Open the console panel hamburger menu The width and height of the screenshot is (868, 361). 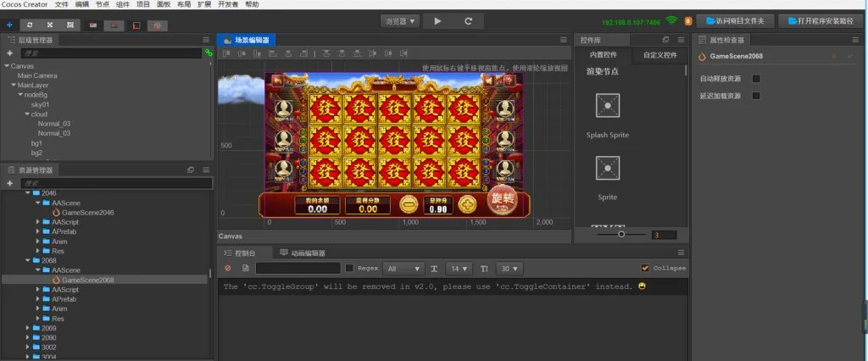coord(681,253)
